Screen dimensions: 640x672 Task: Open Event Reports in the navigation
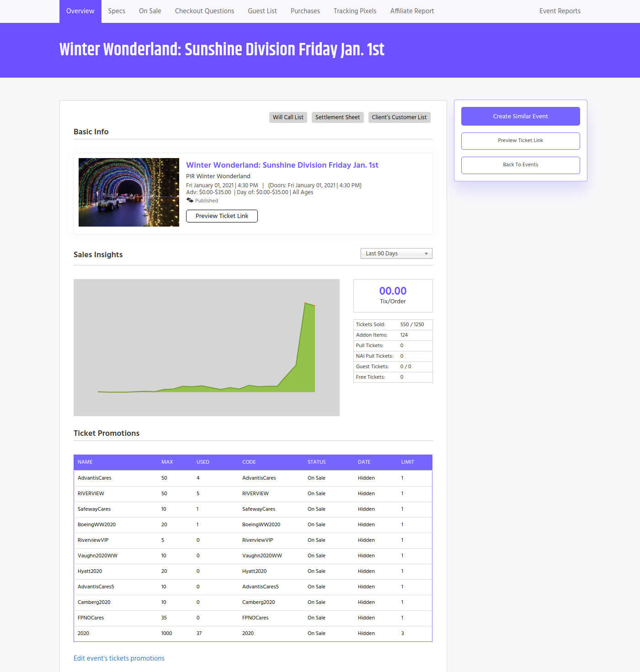[x=560, y=11]
